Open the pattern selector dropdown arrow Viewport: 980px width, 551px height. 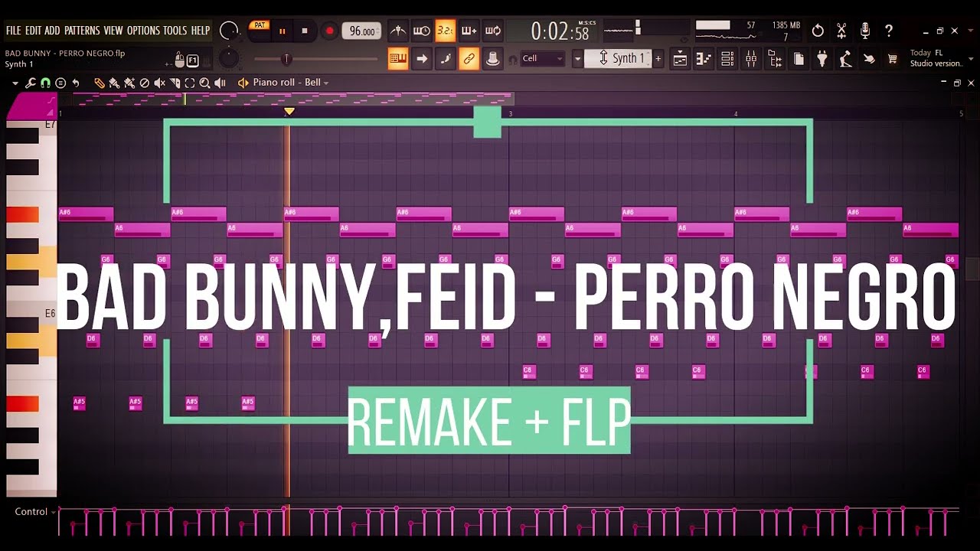(577, 59)
